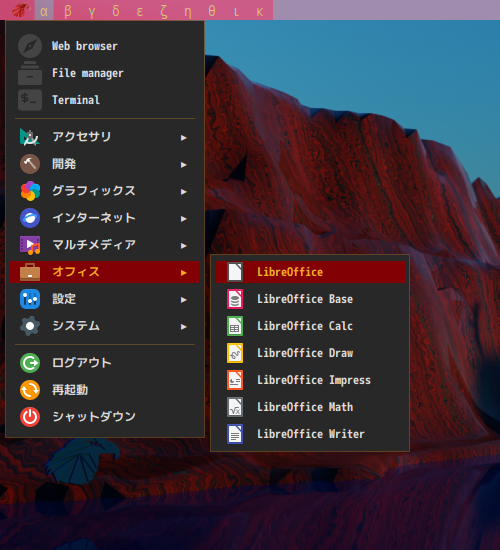Click the グラフィックス label text
This screenshot has width=500, height=550.
click(94, 191)
